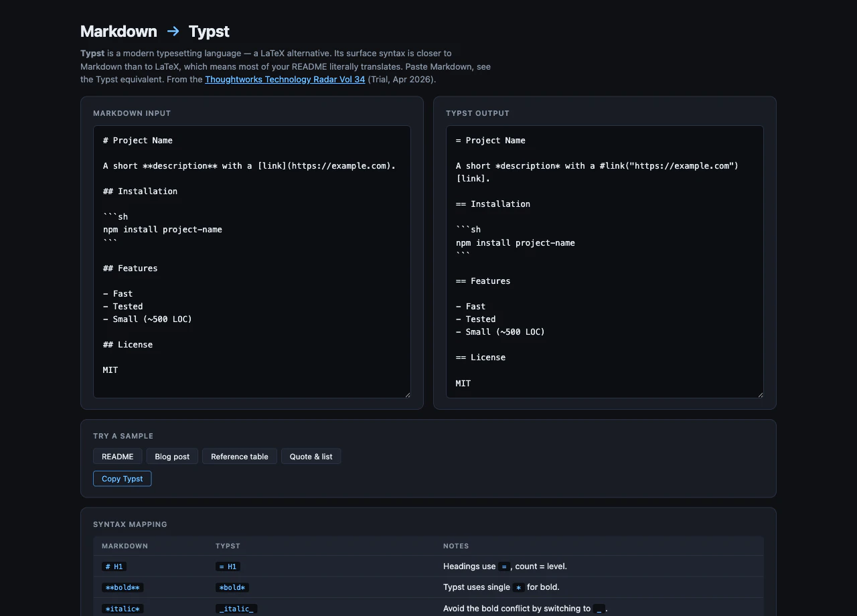Click '## License' line in Markdown input
This screenshot has height=616, width=857.
tap(128, 345)
